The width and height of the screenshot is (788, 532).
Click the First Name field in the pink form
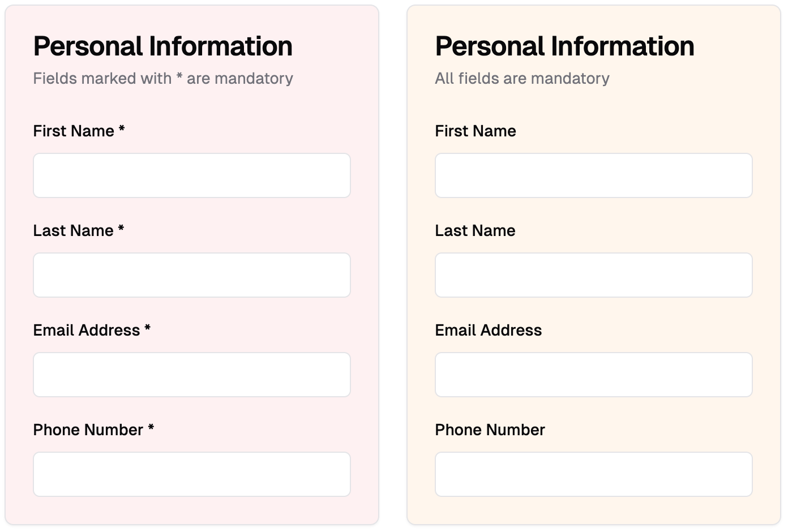[191, 175]
